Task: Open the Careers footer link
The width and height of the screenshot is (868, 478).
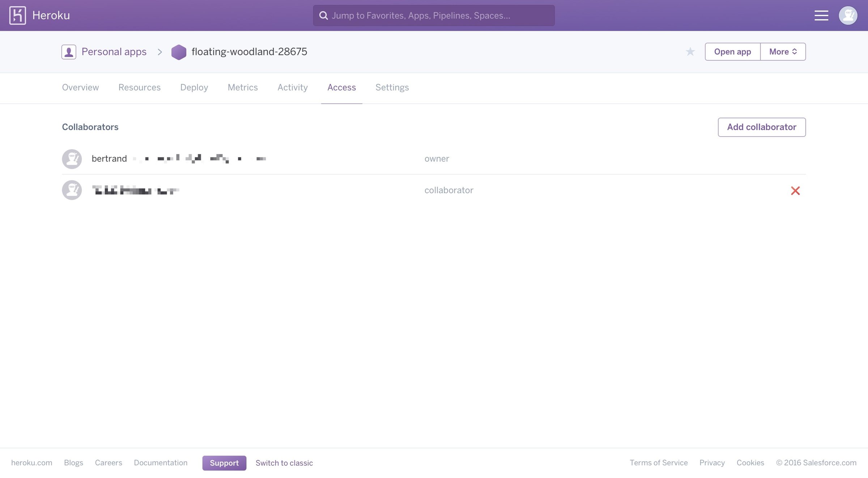Action: click(x=109, y=463)
